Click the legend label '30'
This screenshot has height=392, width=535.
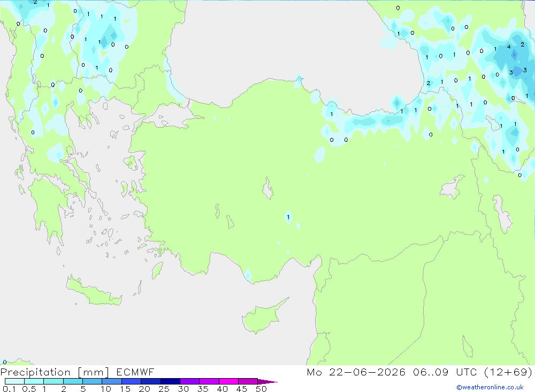pyautogui.click(x=183, y=389)
